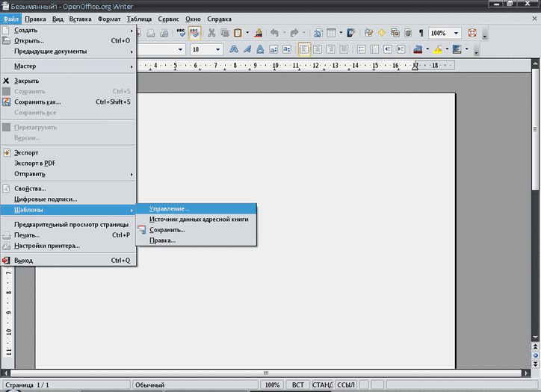The width and height of the screenshot is (541, 392).
Task: Open the Формат menu in the menu bar
Action: point(109,19)
